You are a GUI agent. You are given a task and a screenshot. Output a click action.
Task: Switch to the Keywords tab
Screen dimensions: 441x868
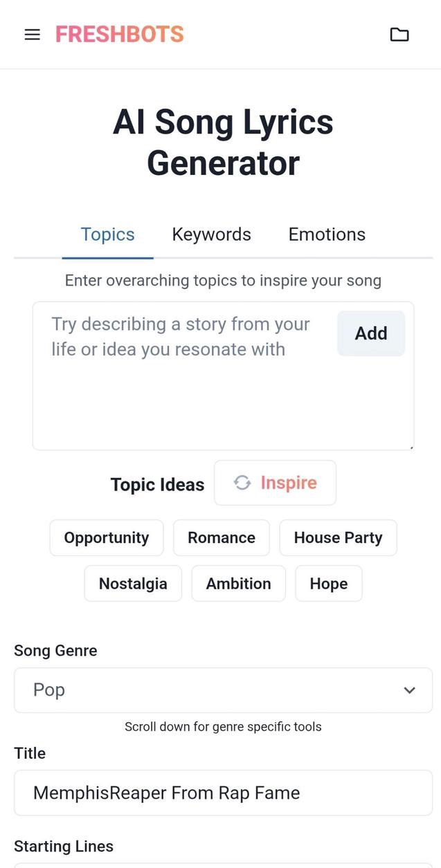[211, 234]
